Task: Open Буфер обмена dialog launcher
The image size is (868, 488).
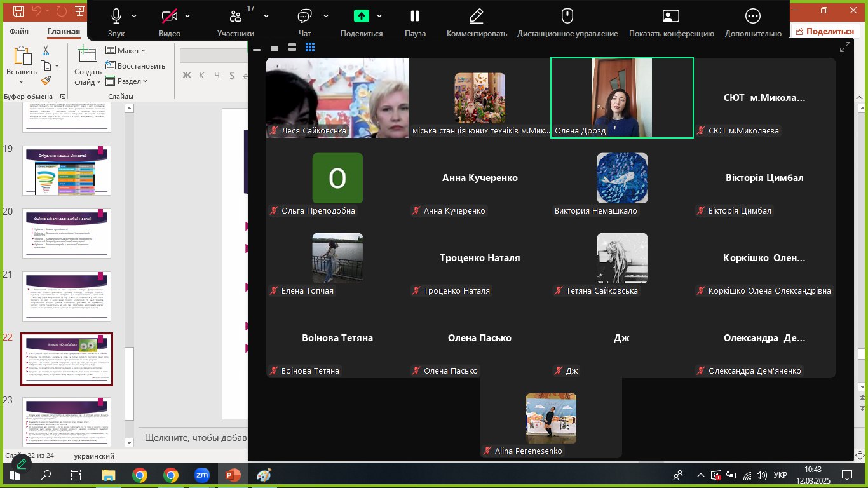Action: (x=63, y=97)
